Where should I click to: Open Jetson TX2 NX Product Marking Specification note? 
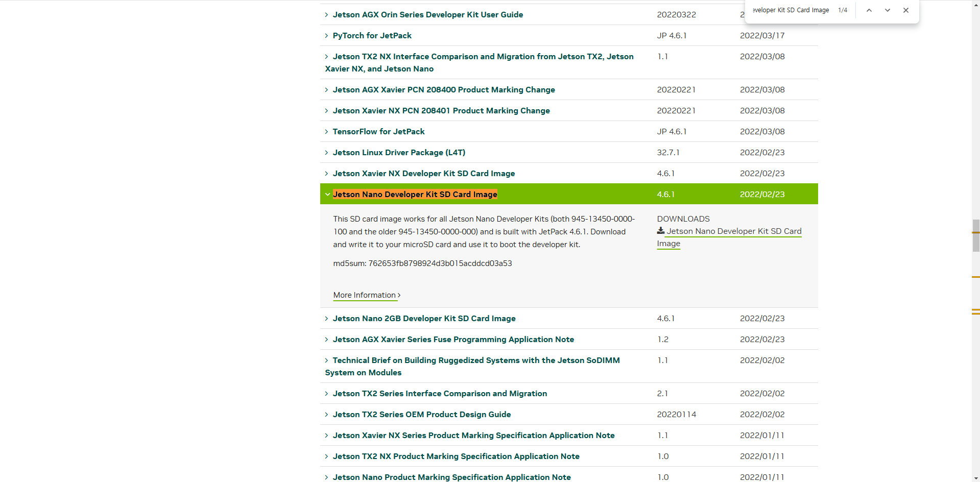tap(456, 456)
